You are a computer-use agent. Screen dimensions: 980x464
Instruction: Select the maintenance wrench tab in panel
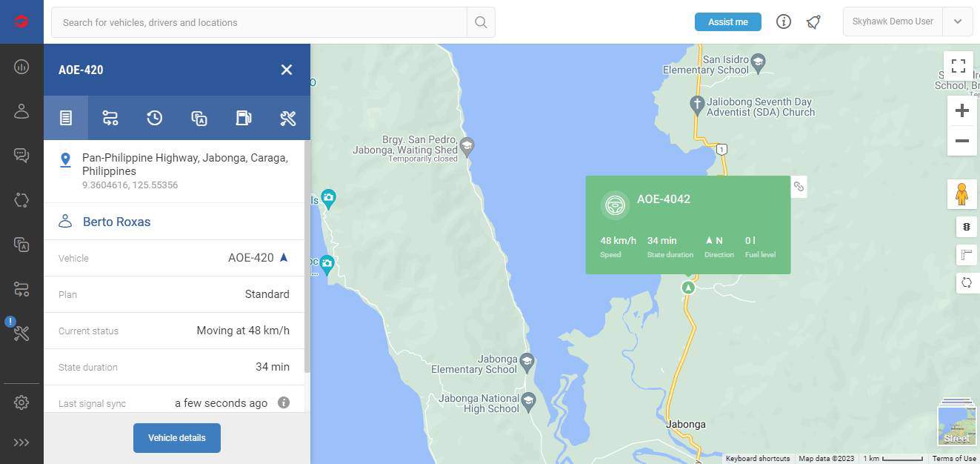tap(288, 118)
